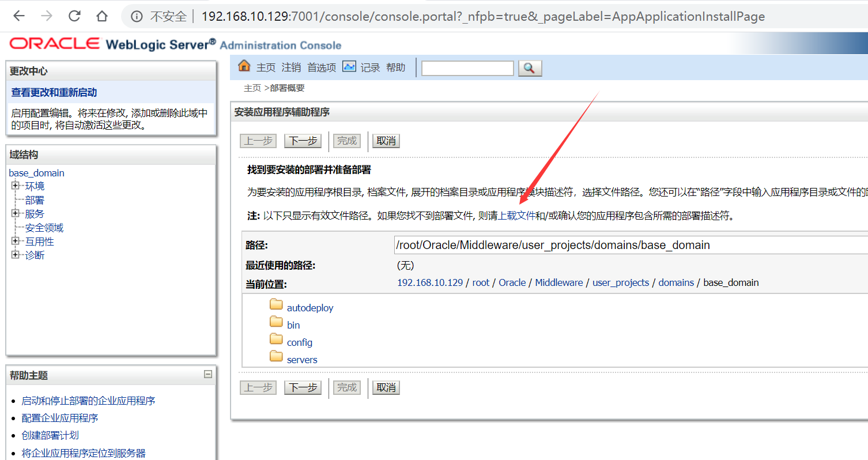This screenshot has width=868, height=460.
Task: Click 主页 in the top toolbar
Action: coord(266,68)
